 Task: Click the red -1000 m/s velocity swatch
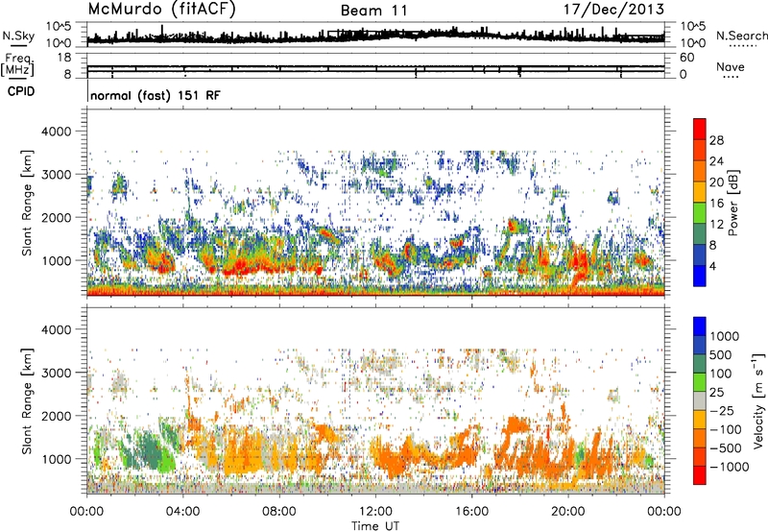(x=700, y=475)
